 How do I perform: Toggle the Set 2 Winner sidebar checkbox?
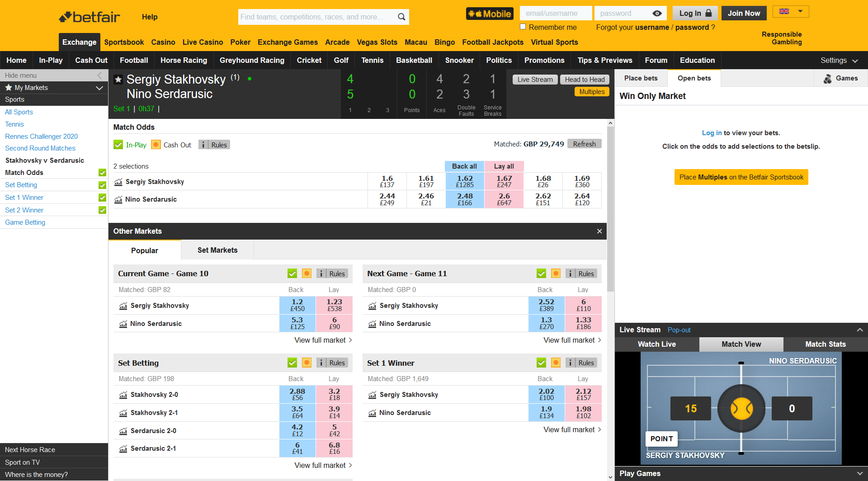coord(103,210)
